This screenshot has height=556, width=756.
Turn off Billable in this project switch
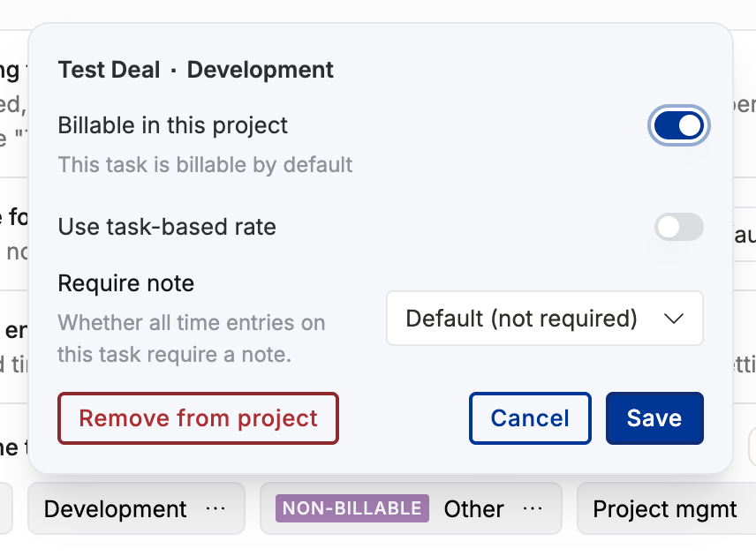(678, 125)
